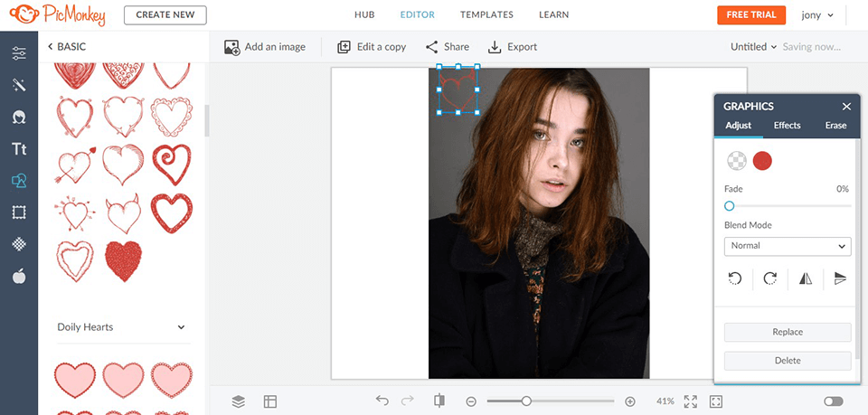Click the zoom in plus icon
The height and width of the screenshot is (415, 868).
tap(630, 401)
